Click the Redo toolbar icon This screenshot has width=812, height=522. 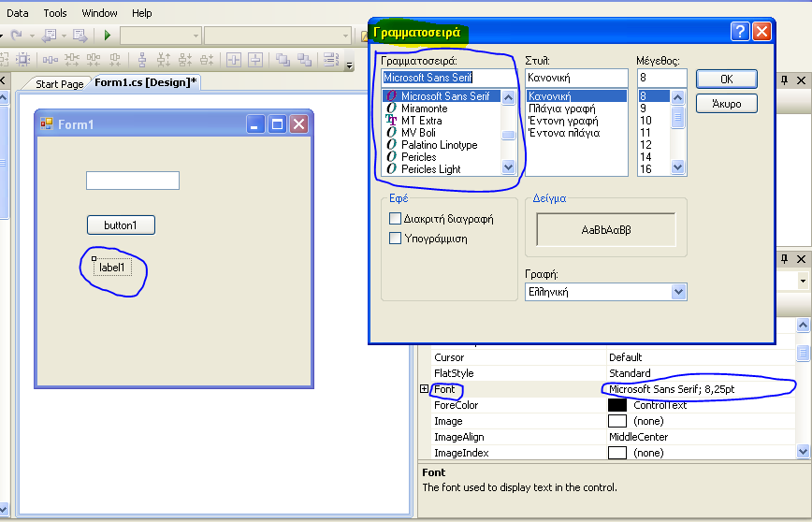[x=17, y=36]
